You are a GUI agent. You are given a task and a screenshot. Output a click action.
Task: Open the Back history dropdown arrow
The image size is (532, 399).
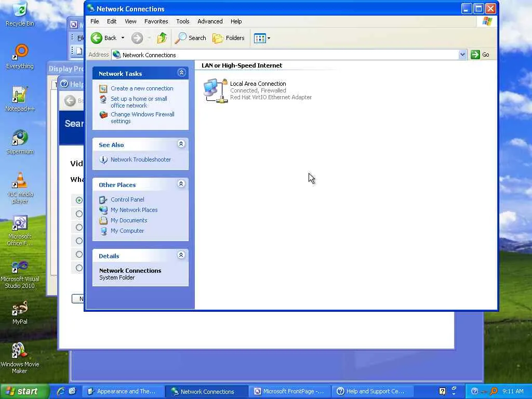[123, 38]
